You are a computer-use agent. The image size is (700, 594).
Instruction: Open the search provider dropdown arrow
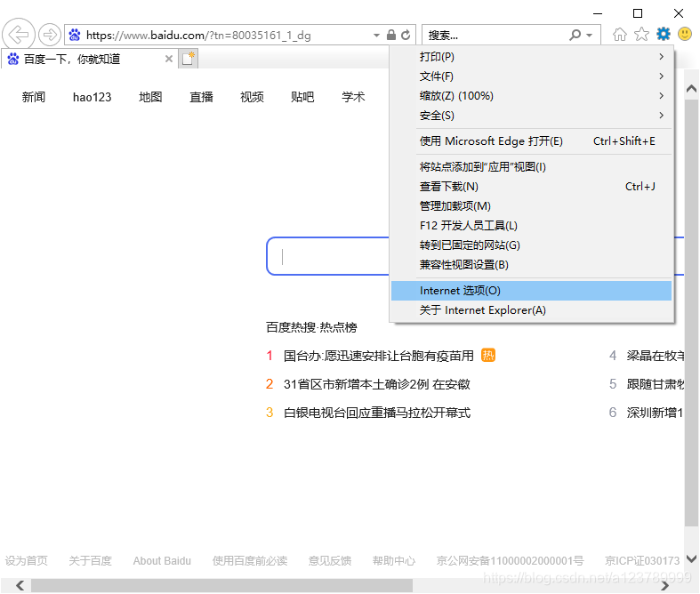pos(590,36)
